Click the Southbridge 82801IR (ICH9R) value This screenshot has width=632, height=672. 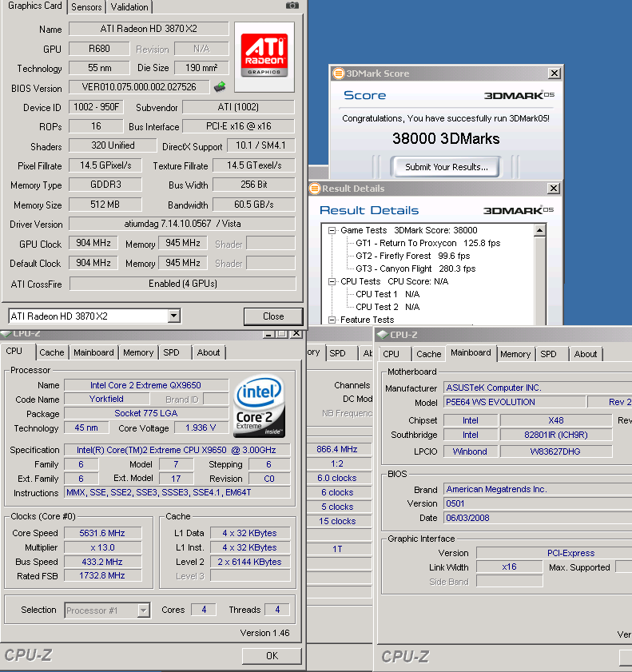click(x=556, y=435)
